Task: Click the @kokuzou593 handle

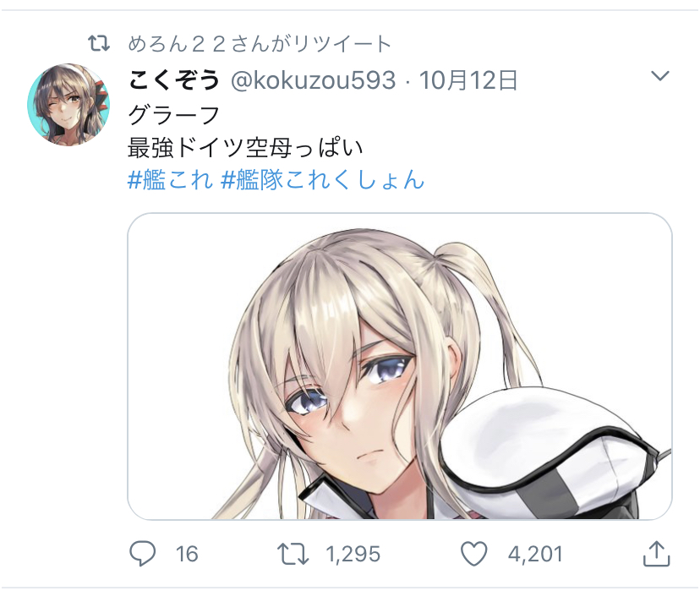Action: pyautogui.click(x=314, y=81)
